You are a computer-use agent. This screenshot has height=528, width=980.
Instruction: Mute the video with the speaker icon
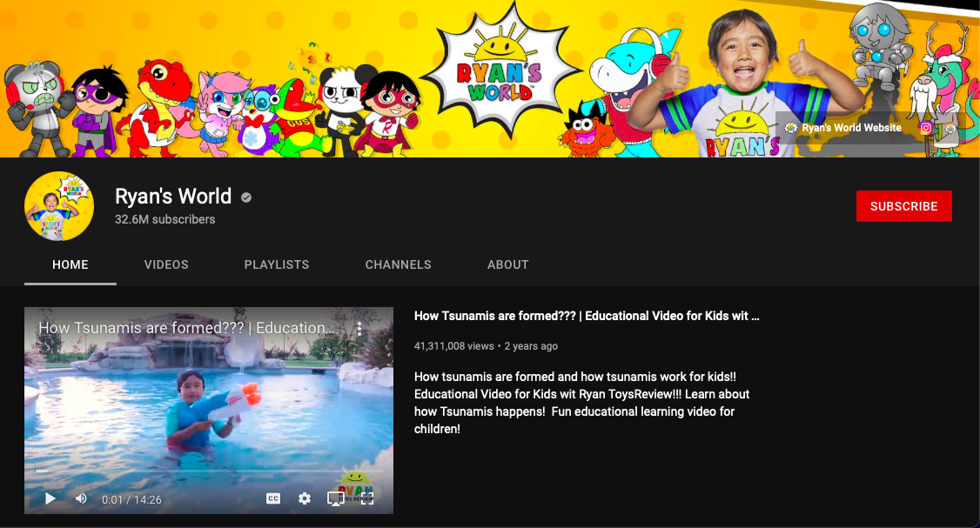(x=81, y=498)
